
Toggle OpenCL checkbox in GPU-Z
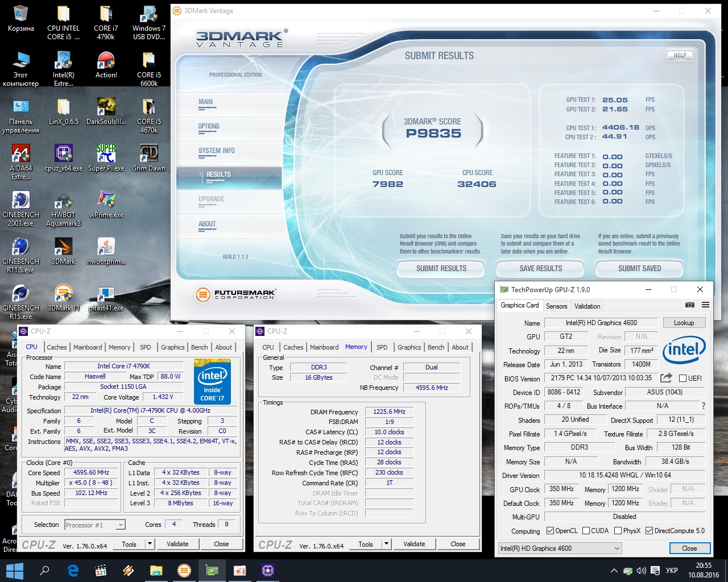tap(550, 531)
